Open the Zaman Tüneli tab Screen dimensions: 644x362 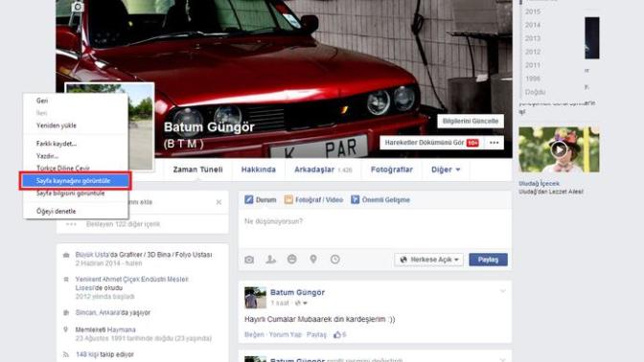coord(198,170)
